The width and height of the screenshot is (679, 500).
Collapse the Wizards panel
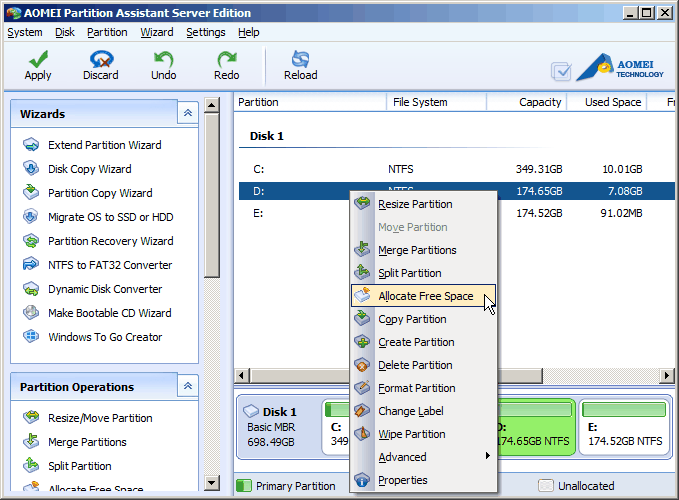[x=188, y=113]
